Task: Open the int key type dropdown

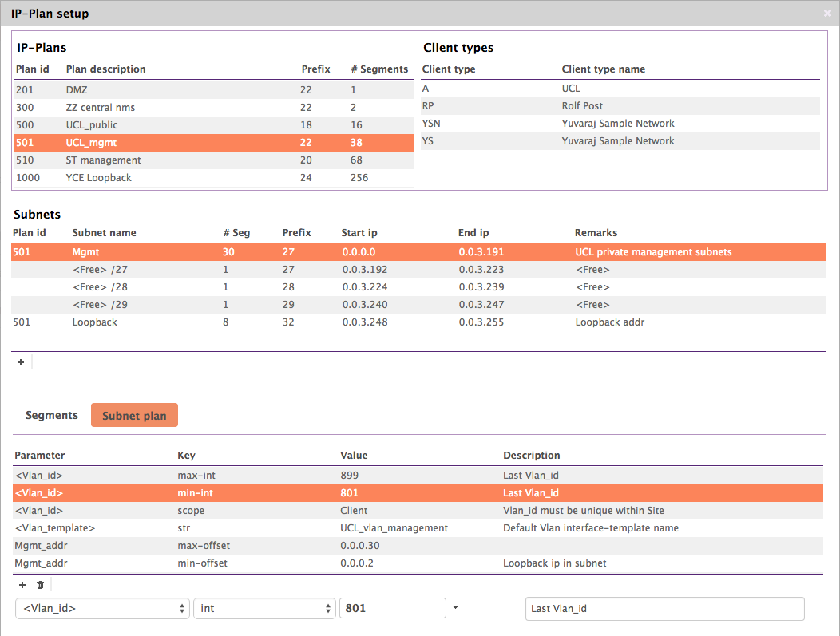Action: coord(263,609)
